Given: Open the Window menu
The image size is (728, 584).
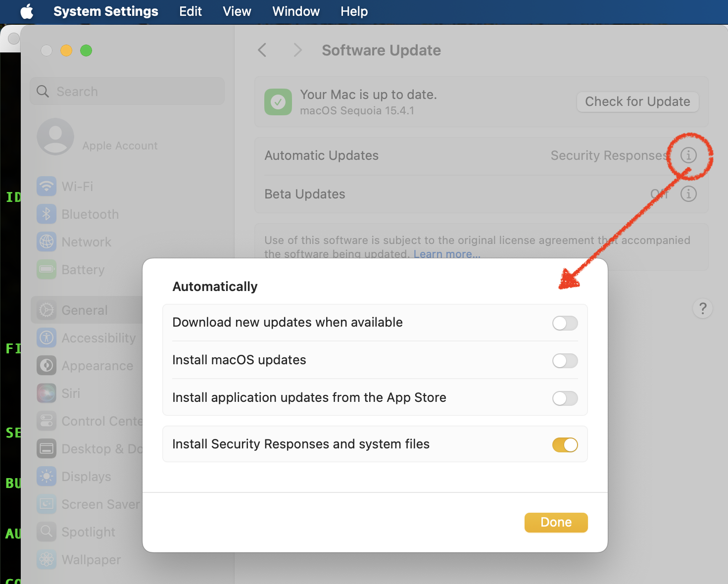Looking at the screenshot, I should 295,11.
